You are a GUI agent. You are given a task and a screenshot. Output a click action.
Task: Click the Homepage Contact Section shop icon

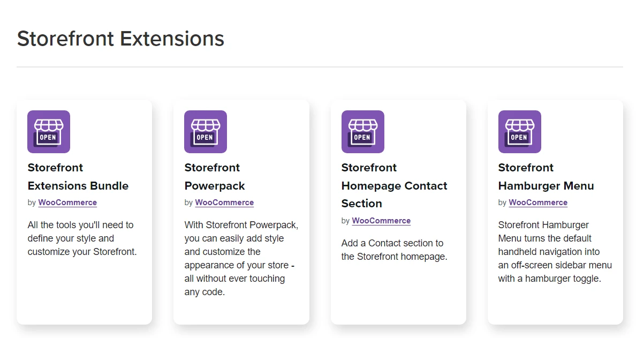[363, 132]
